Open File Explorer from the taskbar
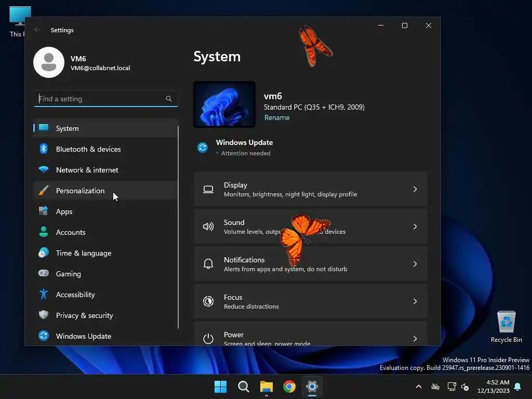532x399 pixels. point(267,387)
